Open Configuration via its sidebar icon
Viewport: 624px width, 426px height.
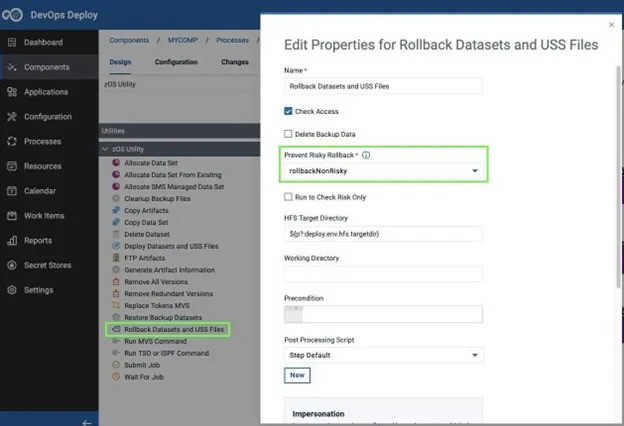pyautogui.click(x=11, y=117)
